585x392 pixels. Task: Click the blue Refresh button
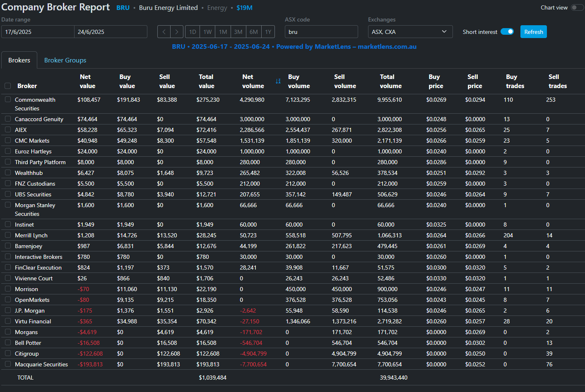coord(534,32)
